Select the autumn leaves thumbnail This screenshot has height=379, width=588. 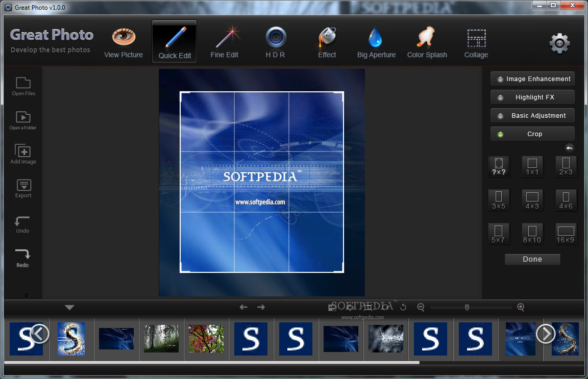coord(206,339)
